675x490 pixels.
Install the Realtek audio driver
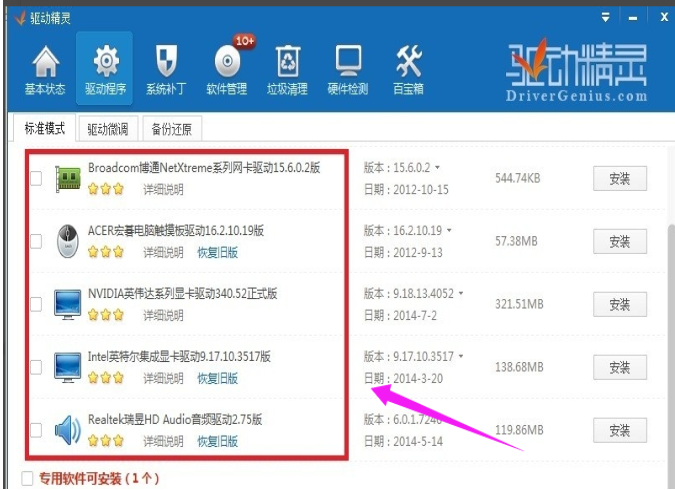tap(619, 430)
